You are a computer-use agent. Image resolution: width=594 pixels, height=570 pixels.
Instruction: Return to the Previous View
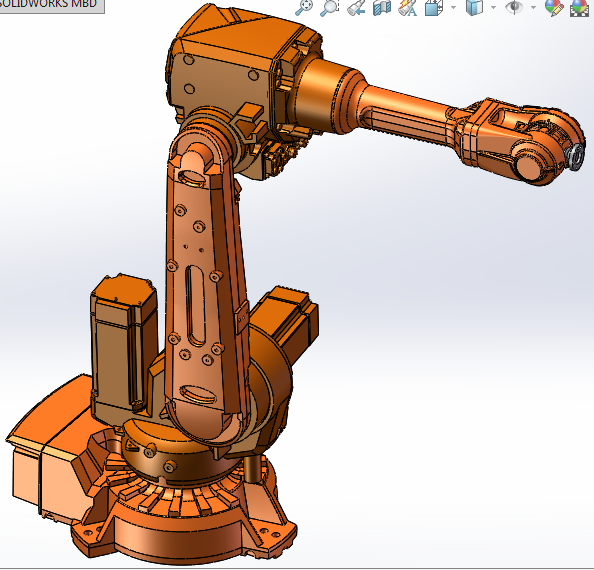[356, 8]
